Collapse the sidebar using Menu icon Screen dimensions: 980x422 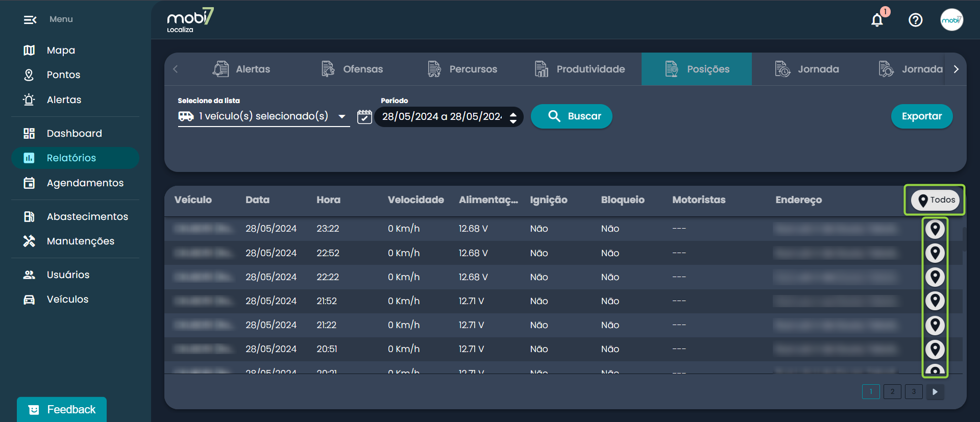point(30,19)
